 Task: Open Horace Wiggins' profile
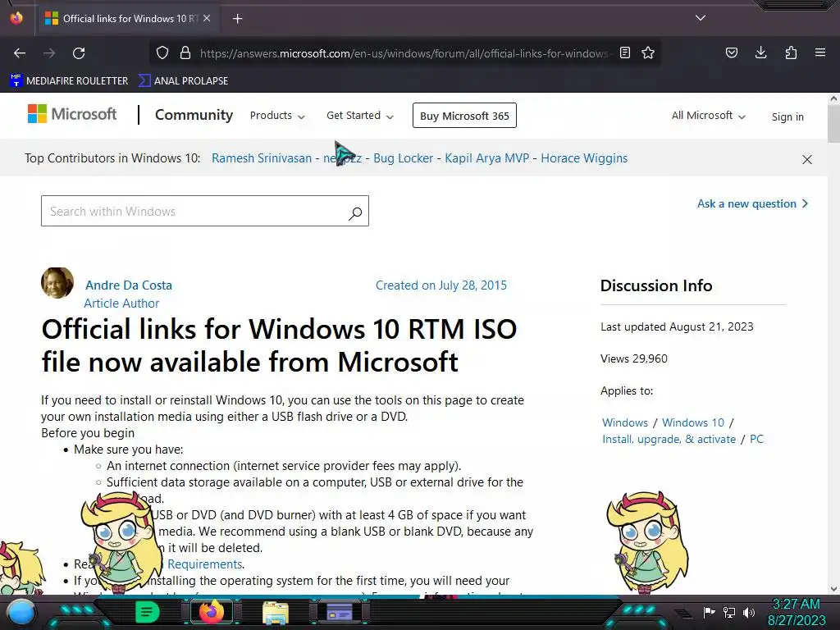[x=584, y=158]
